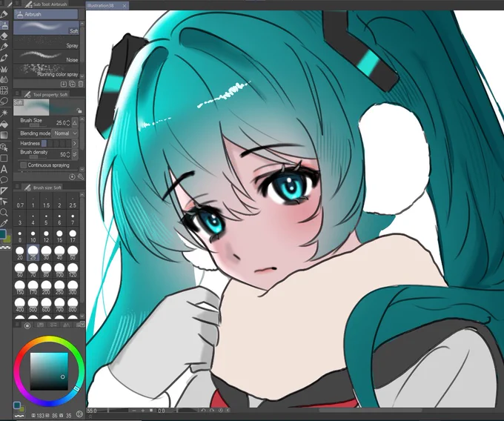Image resolution: width=504 pixels, height=421 pixels.
Task: Choose the Soft airbrush sub tool
Action: click(x=46, y=27)
